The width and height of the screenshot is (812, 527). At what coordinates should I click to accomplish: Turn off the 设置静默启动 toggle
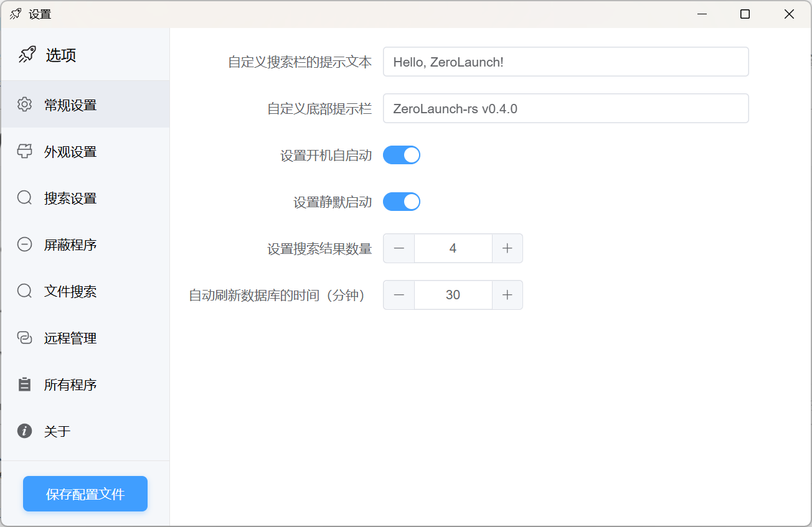[402, 202]
